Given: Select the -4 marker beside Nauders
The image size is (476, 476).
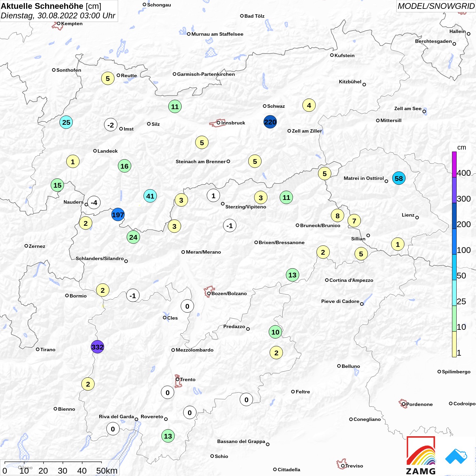Looking at the screenshot, I should point(94,203).
